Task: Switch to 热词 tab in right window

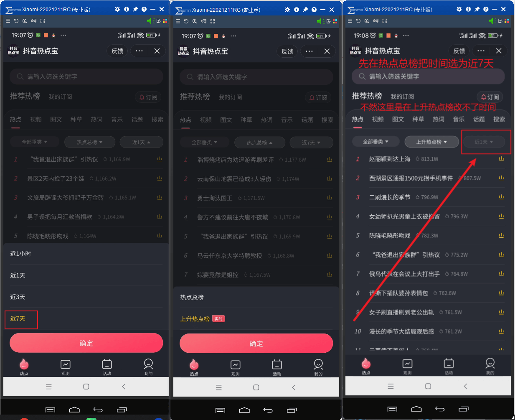Action: click(x=438, y=119)
